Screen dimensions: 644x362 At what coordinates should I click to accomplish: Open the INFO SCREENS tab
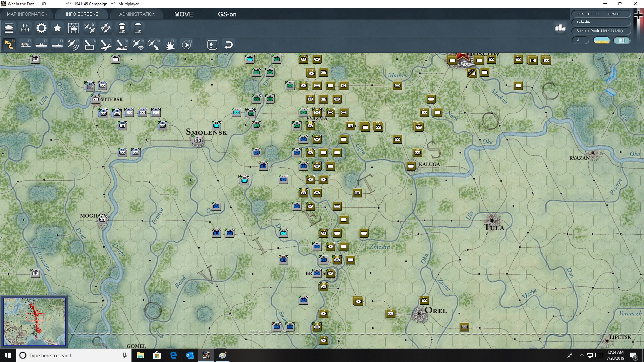[x=82, y=14]
